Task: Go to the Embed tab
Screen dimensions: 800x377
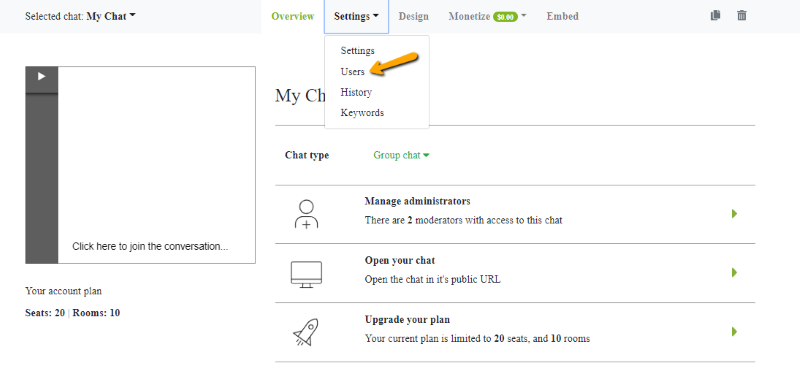Action: [562, 16]
